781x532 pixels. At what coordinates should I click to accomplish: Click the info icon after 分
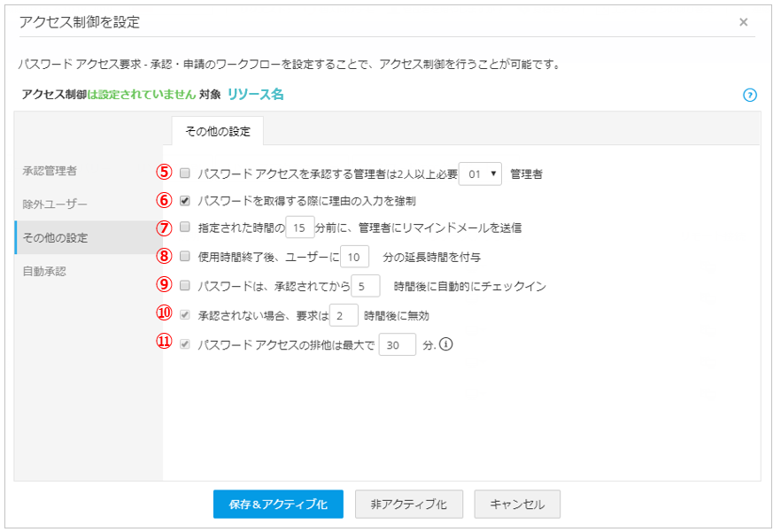tap(446, 344)
